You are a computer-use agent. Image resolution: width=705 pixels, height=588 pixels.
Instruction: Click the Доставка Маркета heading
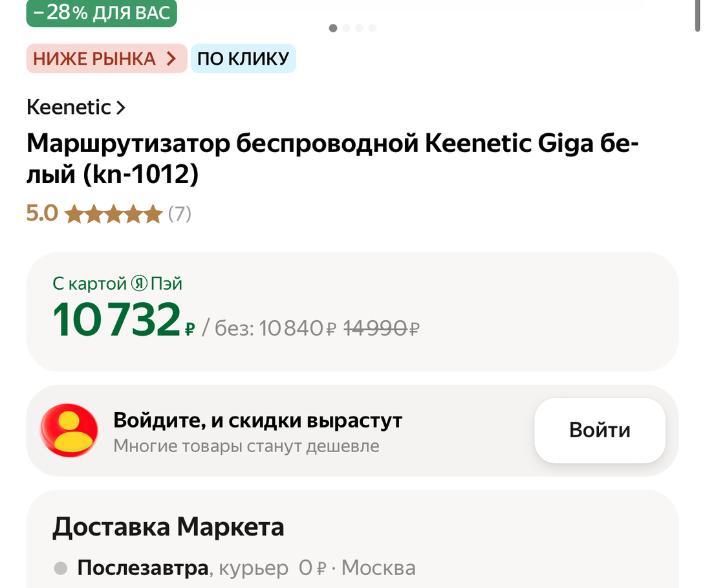[x=168, y=527]
